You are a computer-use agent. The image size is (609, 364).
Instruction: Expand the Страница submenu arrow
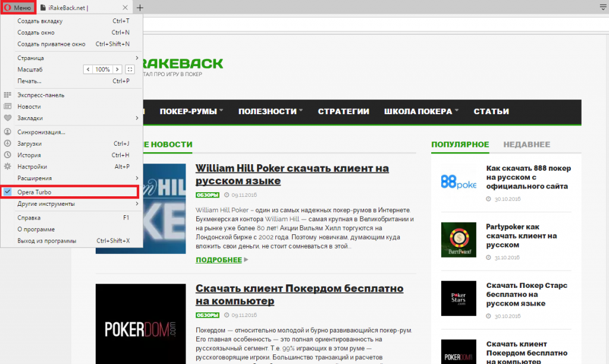[x=137, y=58]
